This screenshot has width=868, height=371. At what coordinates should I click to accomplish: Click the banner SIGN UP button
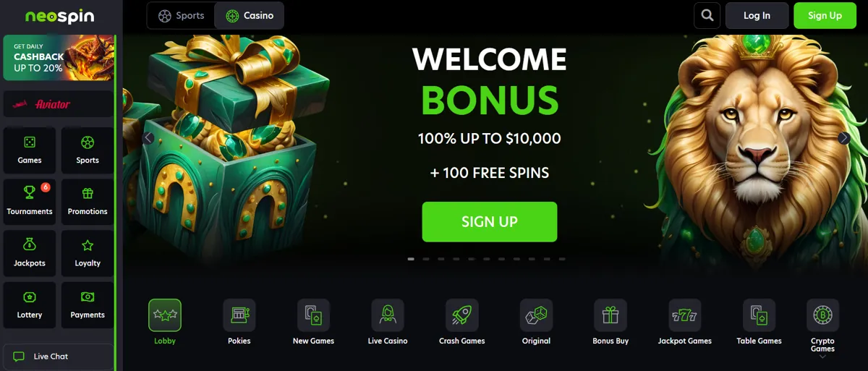coord(490,222)
